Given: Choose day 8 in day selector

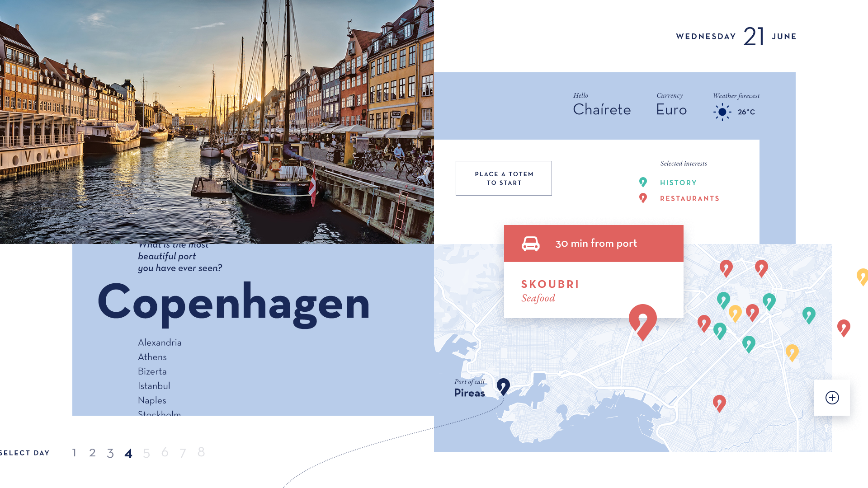Looking at the screenshot, I should (201, 452).
